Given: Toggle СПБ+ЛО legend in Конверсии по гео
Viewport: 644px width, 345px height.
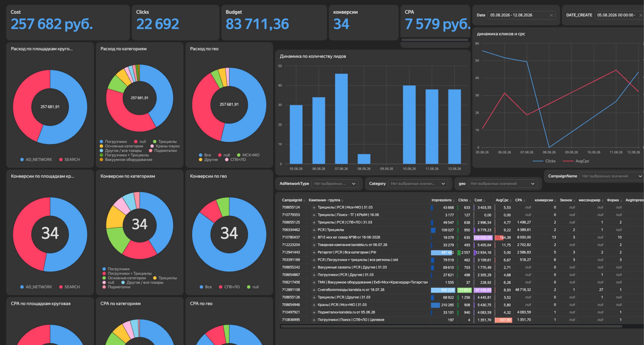Looking at the screenshot, I should (229, 287).
